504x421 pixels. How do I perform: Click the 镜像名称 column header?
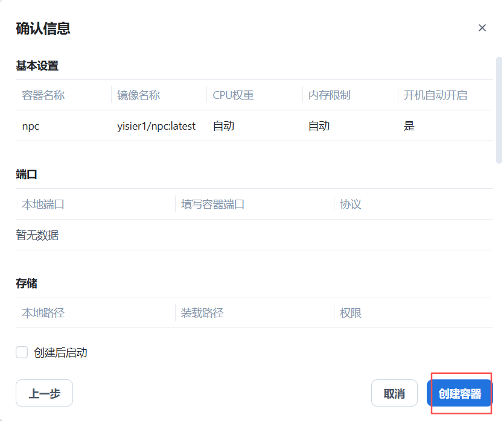[x=138, y=95]
